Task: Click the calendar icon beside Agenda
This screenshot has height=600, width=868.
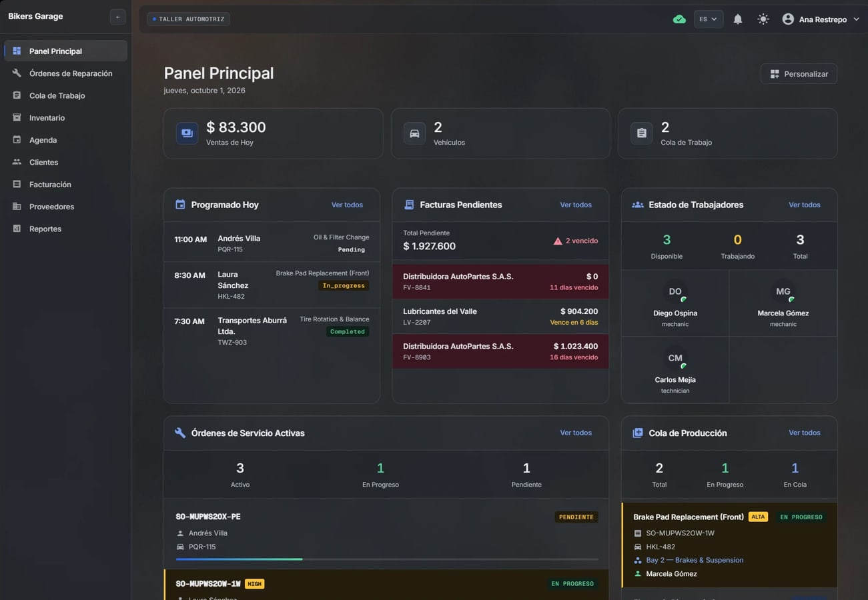Action: click(17, 140)
